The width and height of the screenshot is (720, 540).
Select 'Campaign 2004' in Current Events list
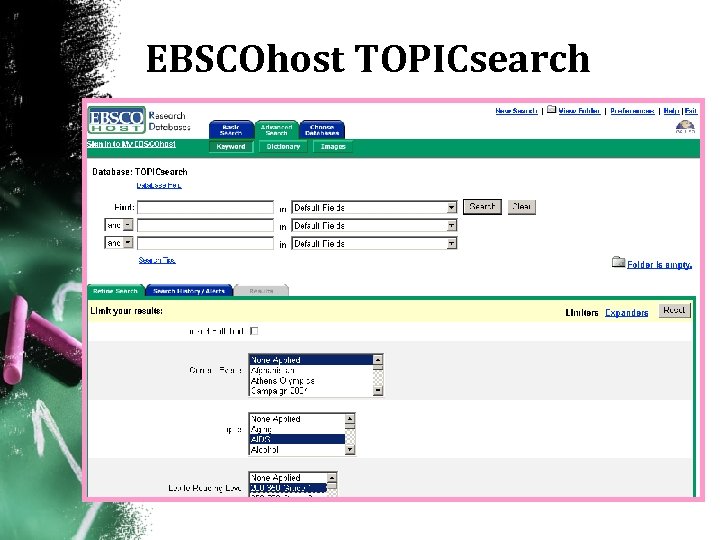tap(311, 391)
